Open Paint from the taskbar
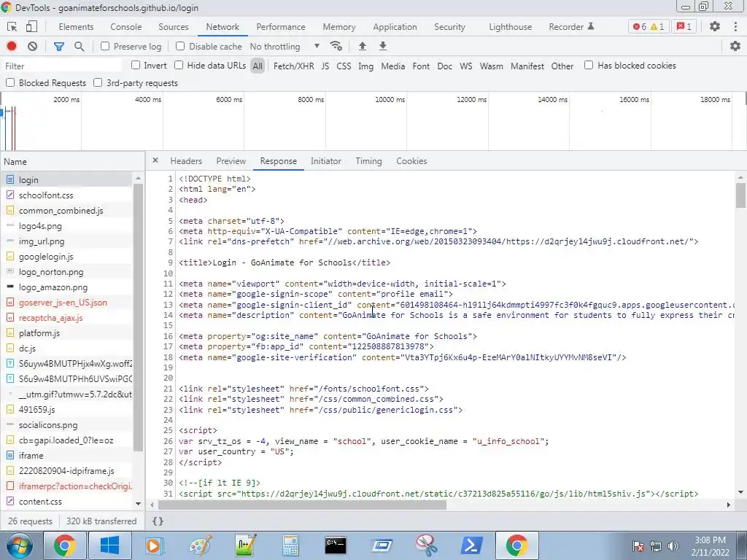Viewport: 747px width, 560px height. click(x=201, y=545)
